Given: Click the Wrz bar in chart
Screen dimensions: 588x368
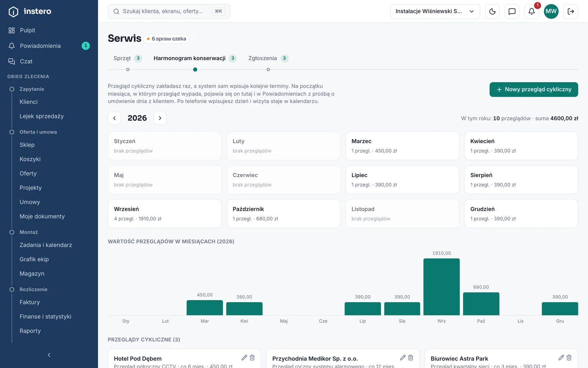Looking at the screenshot, I should [x=441, y=287].
